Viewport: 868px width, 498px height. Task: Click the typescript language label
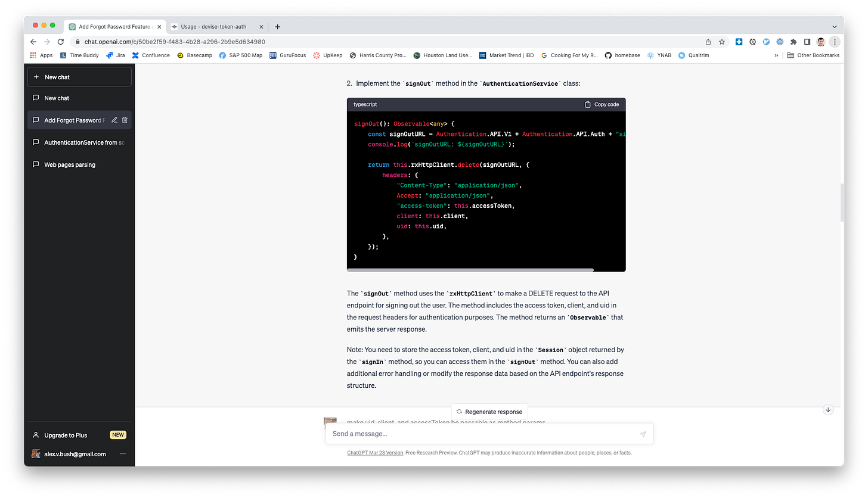pos(365,104)
